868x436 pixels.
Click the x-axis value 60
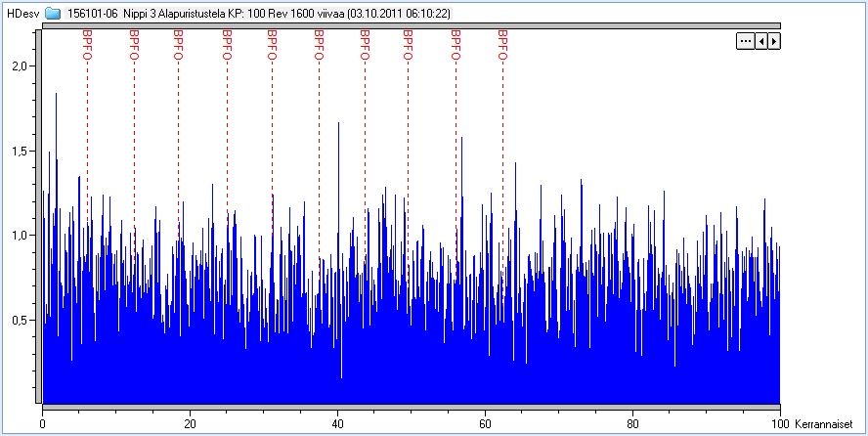tap(485, 424)
